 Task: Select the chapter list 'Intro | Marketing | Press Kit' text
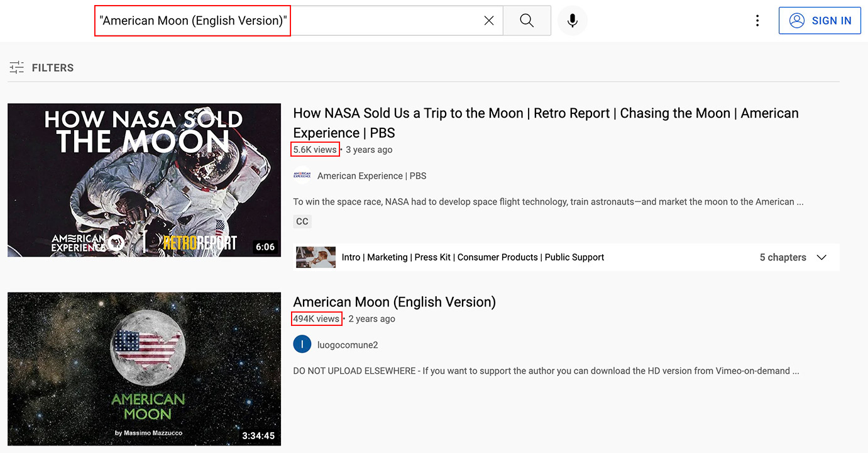pos(473,257)
